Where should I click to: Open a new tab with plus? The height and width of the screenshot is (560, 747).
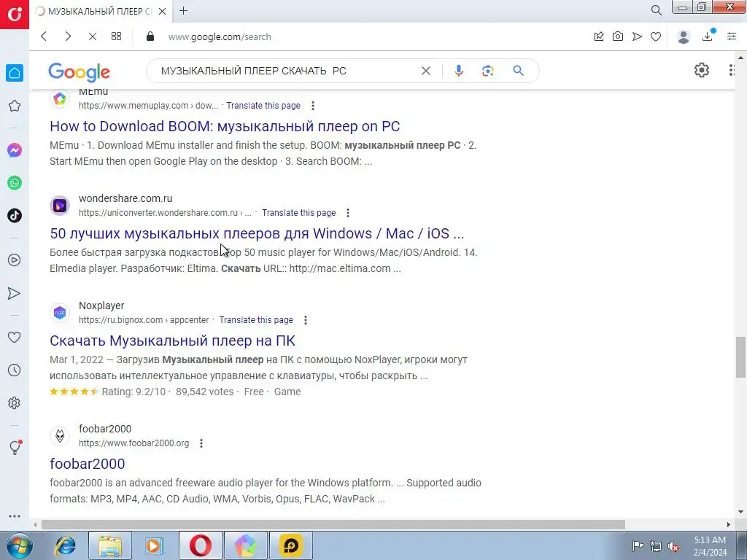(x=183, y=10)
